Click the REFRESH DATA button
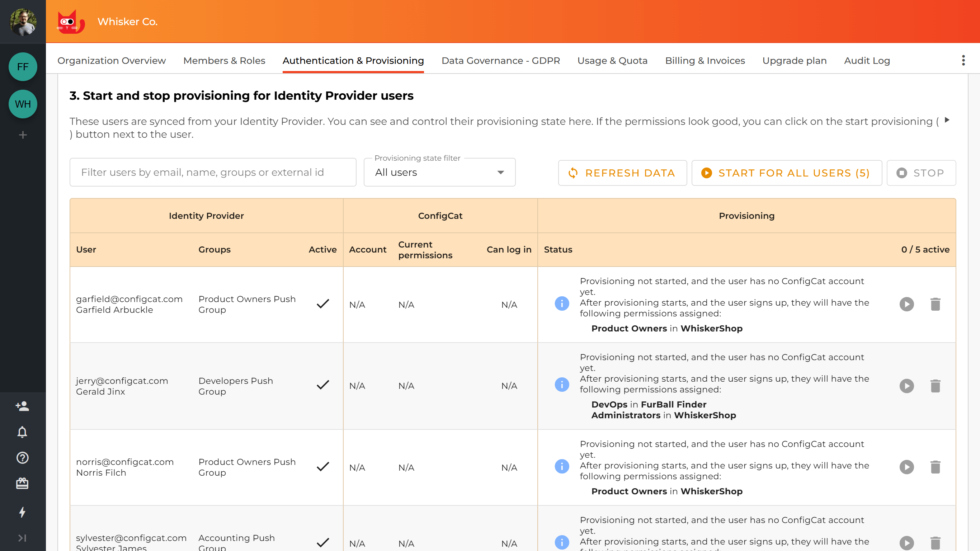The image size is (980, 551). point(622,173)
